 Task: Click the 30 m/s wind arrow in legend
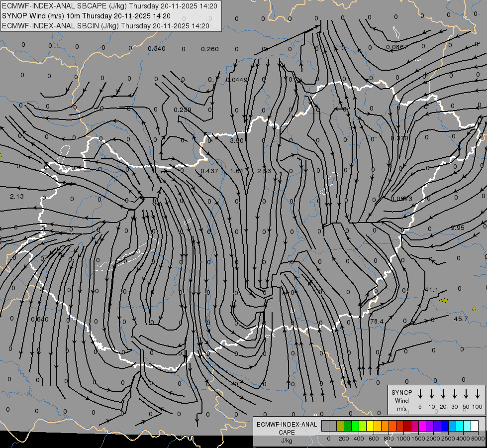point(454,394)
